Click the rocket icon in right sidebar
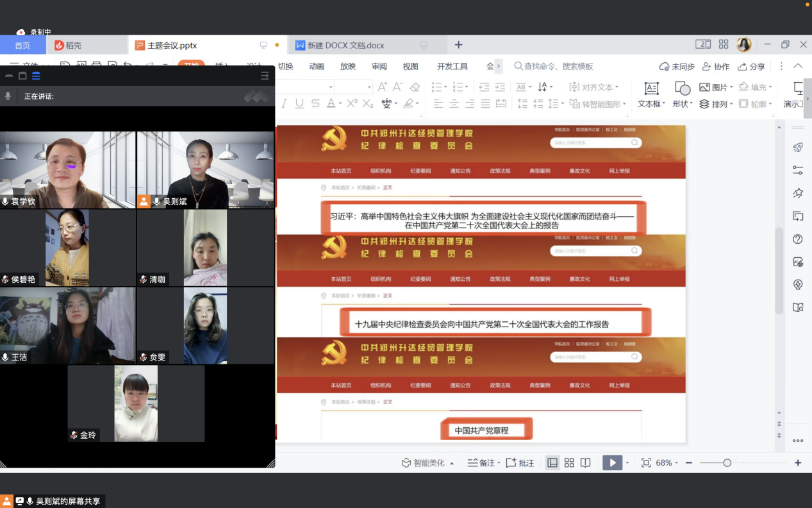 [798, 148]
